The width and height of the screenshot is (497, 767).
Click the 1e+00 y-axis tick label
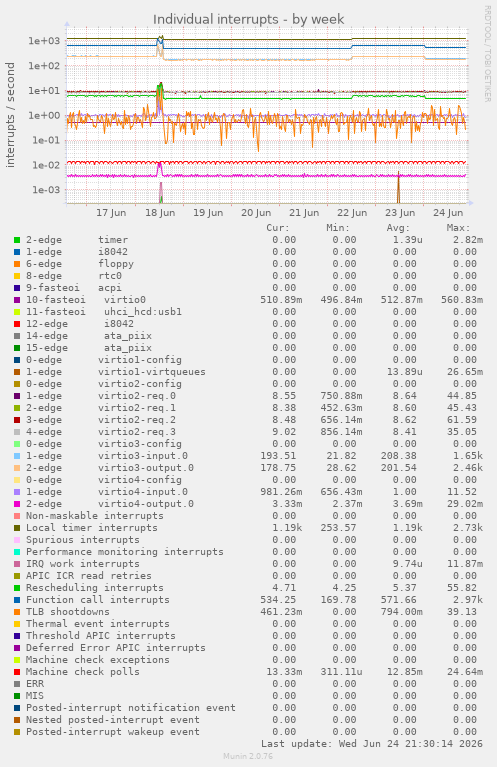(x=44, y=116)
